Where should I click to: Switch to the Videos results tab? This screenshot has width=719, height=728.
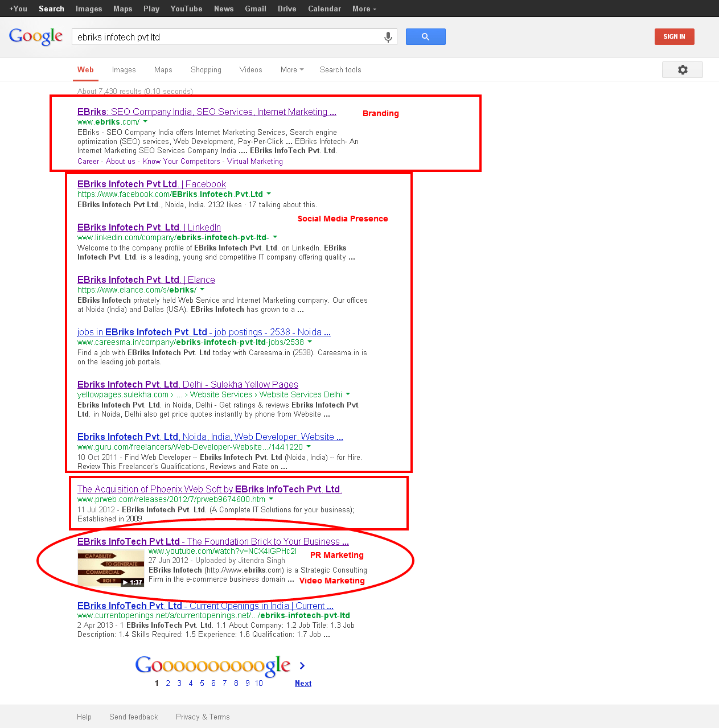[x=251, y=69]
